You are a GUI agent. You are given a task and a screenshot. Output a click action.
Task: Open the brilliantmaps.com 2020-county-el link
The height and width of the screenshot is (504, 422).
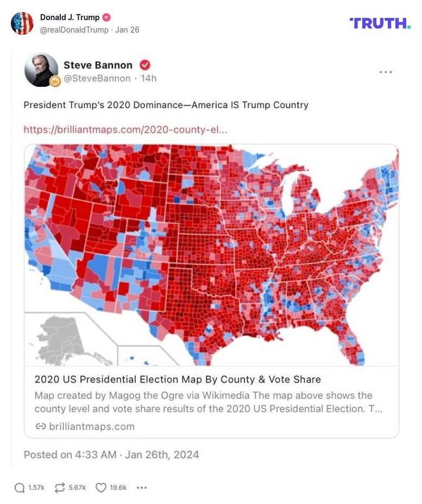[124, 129]
